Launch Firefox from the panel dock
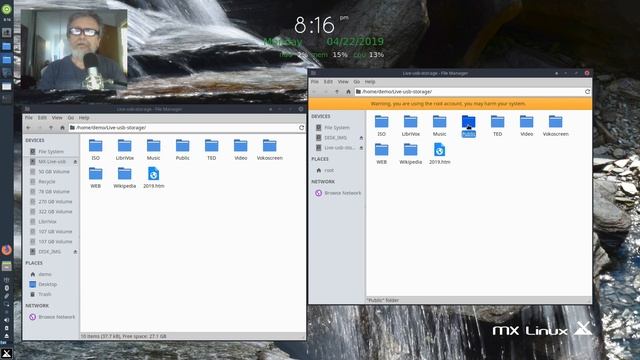This screenshot has height=360, width=640. pos(6,250)
